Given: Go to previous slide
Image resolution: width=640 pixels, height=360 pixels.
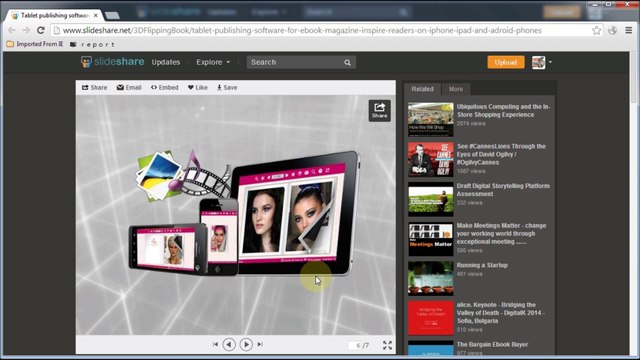Looking at the screenshot, I should pos(229,344).
